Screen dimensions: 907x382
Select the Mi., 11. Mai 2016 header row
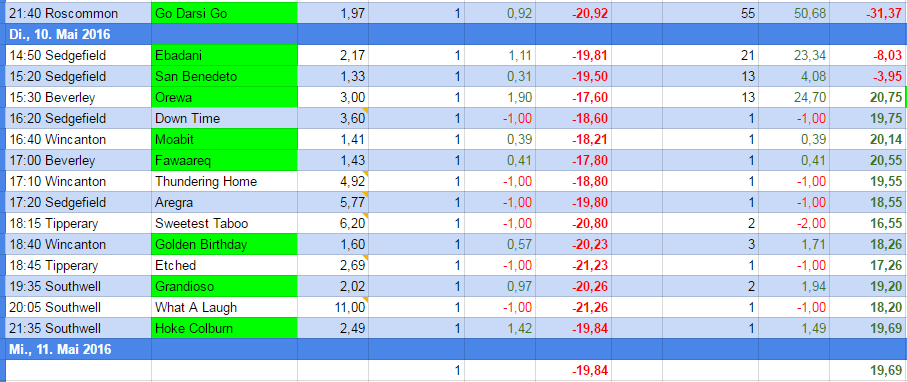click(454, 349)
